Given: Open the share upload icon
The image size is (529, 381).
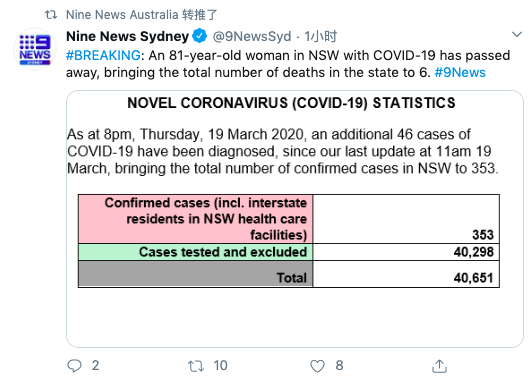Looking at the screenshot, I should pyautogui.click(x=439, y=366).
